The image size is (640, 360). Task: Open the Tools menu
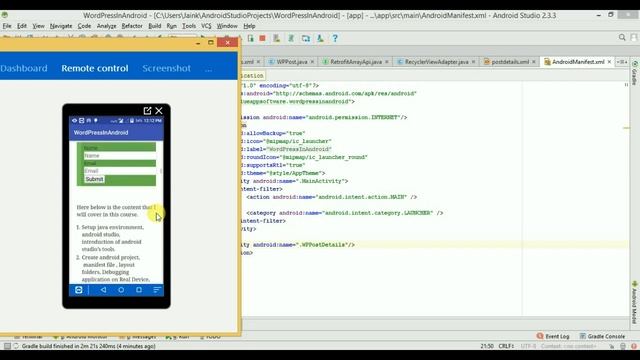pos(189,26)
